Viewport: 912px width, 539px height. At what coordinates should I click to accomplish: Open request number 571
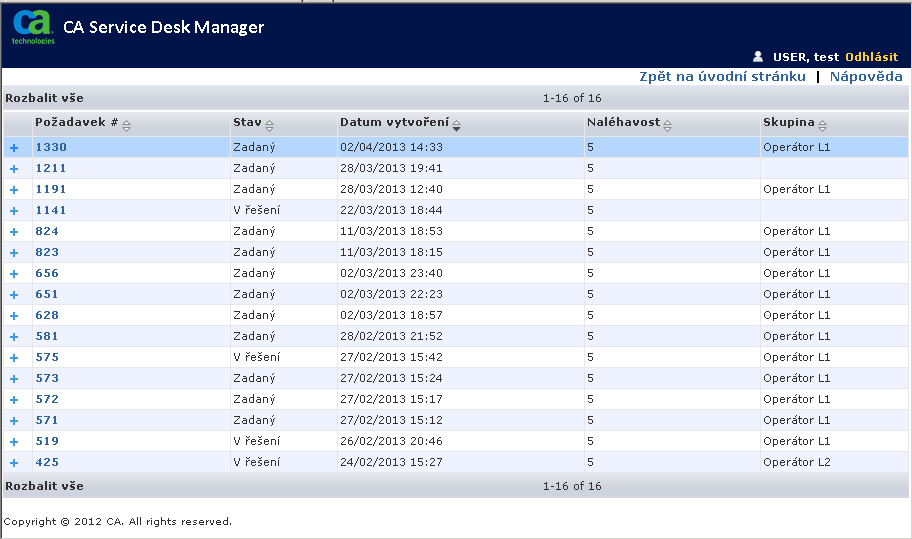click(x=47, y=420)
